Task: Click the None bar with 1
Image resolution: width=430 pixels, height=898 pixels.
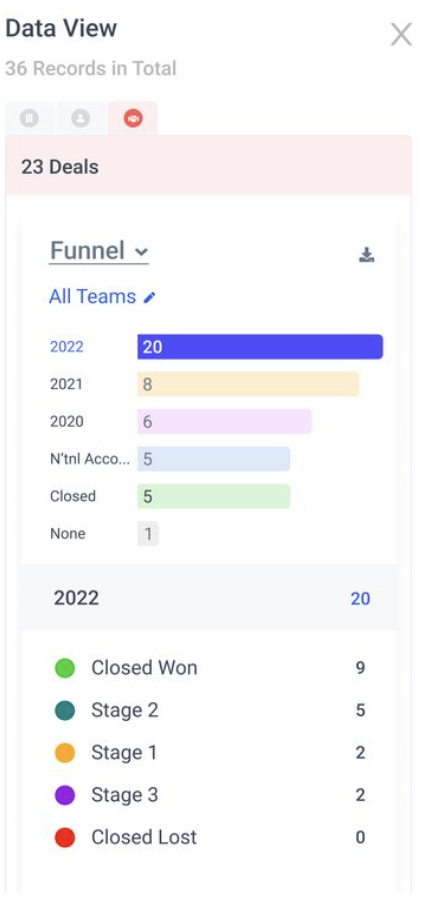Action: 148,534
